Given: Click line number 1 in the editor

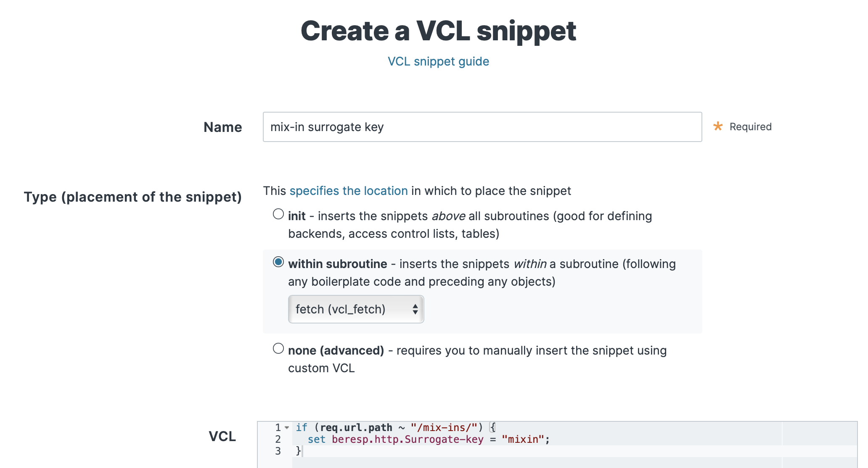Looking at the screenshot, I should click(x=278, y=427).
